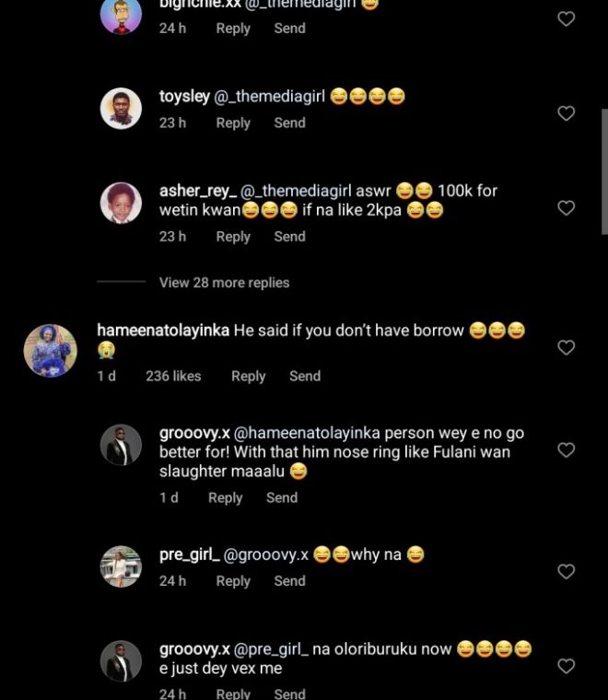Tap heart on hameenatolayinka's comment
Viewport: 608px width, 700px height.
tap(567, 347)
